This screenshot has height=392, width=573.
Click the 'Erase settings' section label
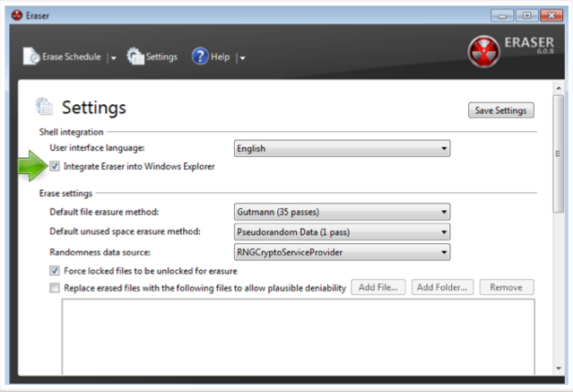pos(65,194)
